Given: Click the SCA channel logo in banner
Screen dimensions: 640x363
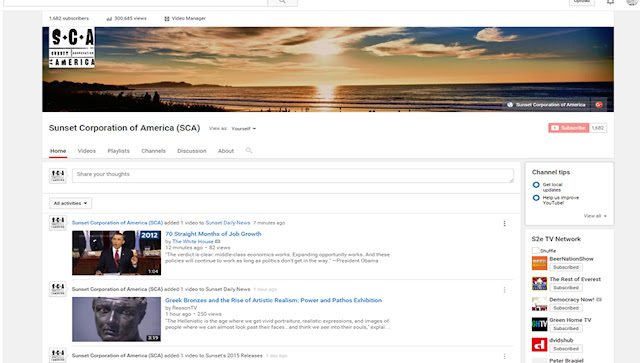Looking at the screenshot, I should pos(72,47).
